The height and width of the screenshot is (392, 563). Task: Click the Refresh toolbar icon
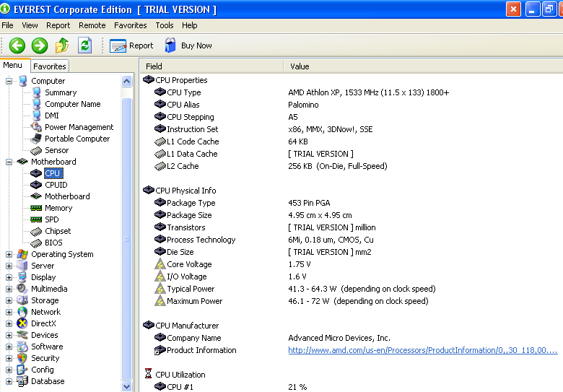click(84, 45)
